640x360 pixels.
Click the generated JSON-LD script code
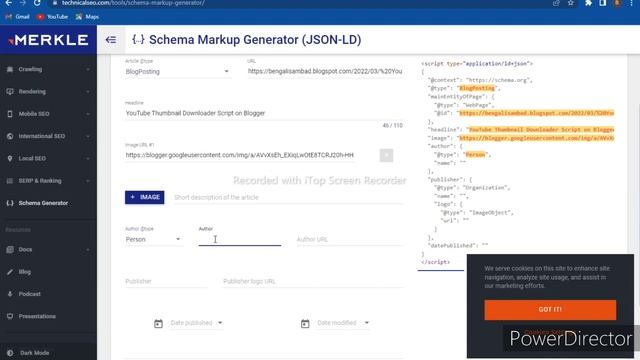pos(518,162)
